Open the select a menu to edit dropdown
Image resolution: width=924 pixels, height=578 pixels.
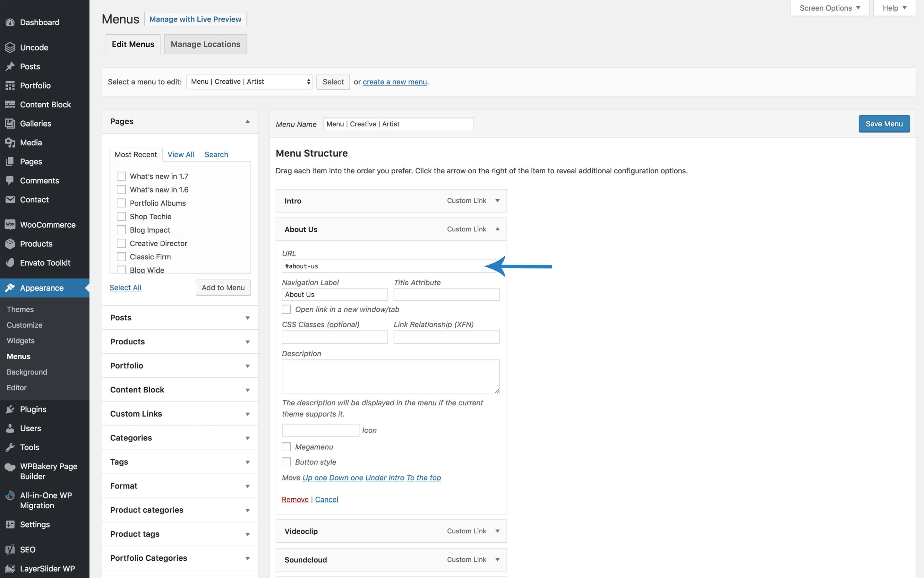[x=249, y=82]
